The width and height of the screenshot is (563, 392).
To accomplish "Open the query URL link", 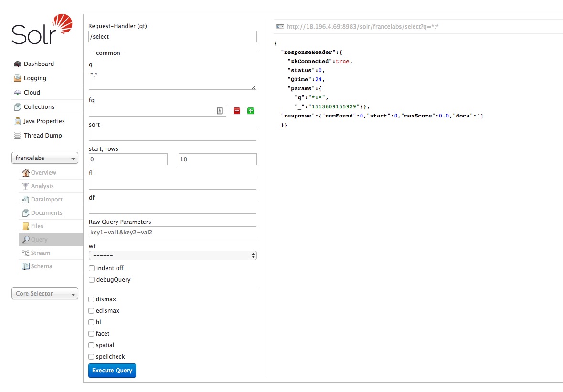I will coord(362,27).
